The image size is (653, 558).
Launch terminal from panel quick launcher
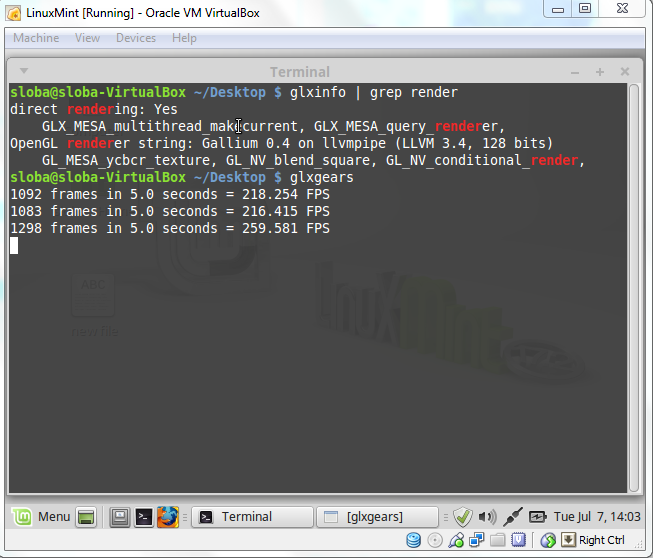pyautogui.click(x=144, y=518)
